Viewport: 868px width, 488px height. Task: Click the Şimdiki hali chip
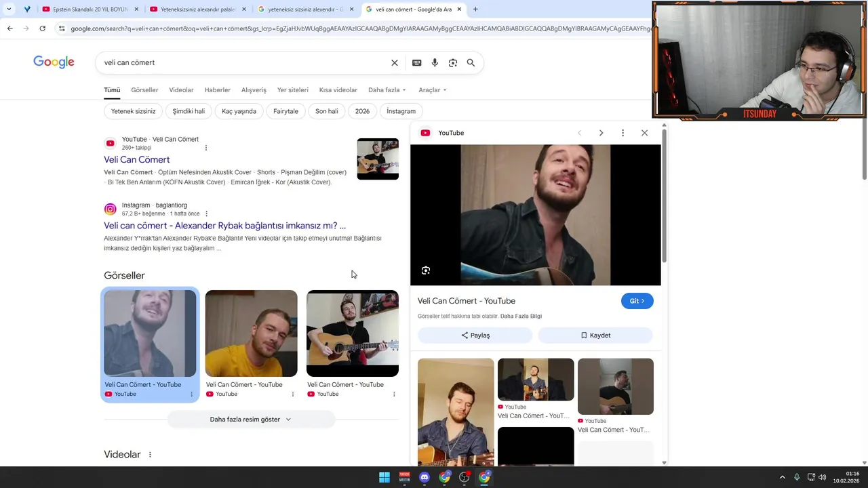[x=189, y=111]
